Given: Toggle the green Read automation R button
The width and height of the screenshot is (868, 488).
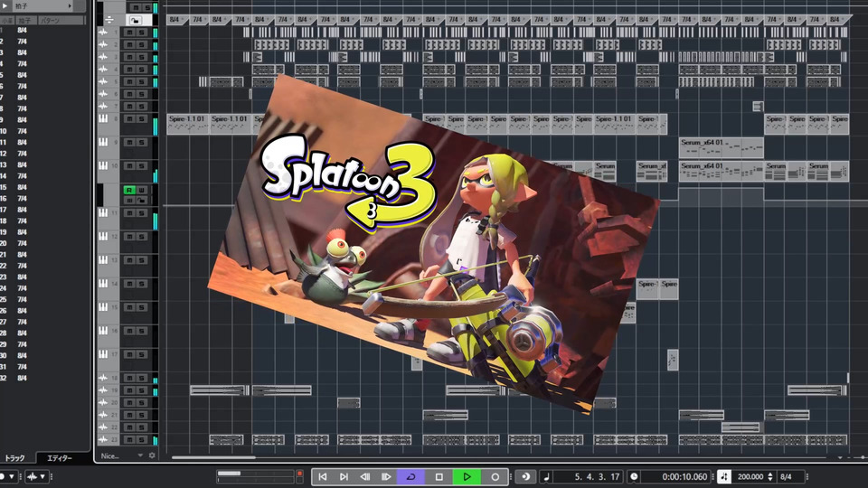Looking at the screenshot, I should coord(129,190).
